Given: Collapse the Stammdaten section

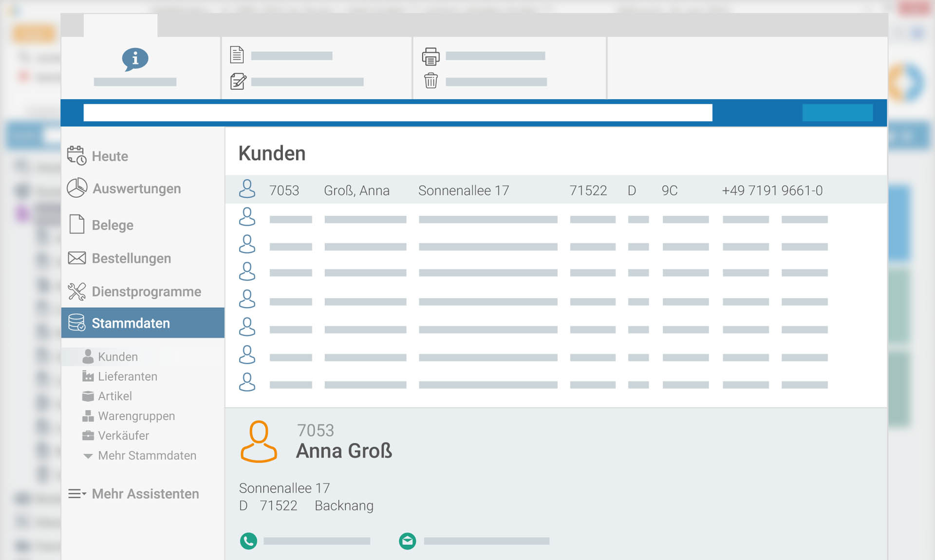Looking at the screenshot, I should (131, 323).
